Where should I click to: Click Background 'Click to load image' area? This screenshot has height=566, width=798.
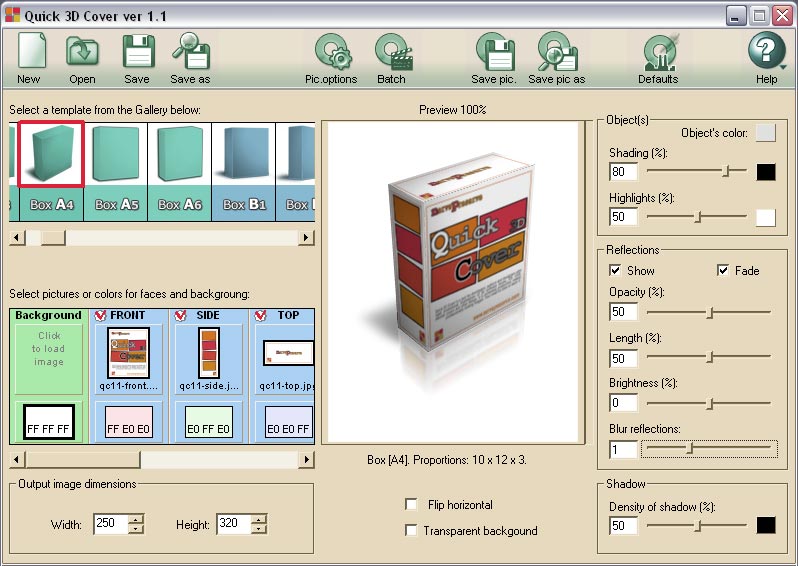[48, 359]
